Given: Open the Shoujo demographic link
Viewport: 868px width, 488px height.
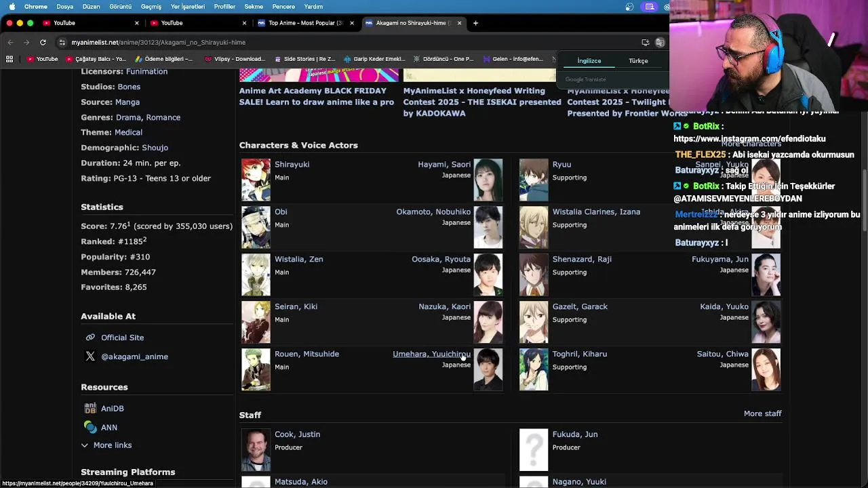Looking at the screenshot, I should click(155, 148).
